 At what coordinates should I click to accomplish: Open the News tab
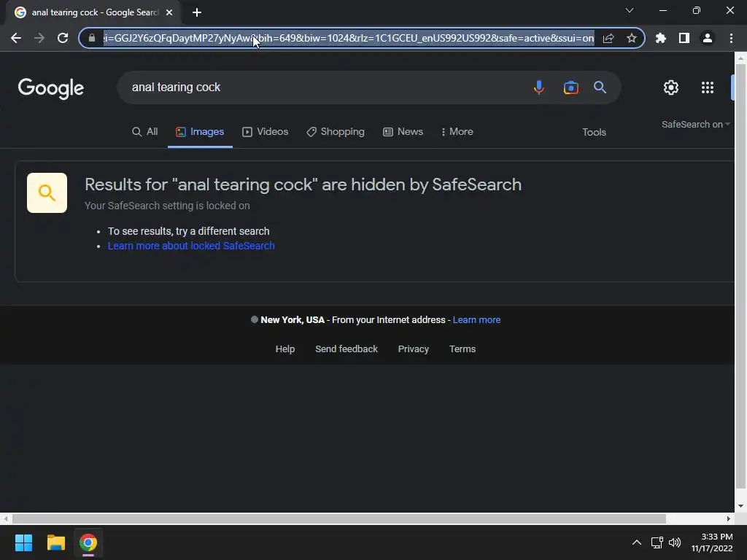click(403, 132)
